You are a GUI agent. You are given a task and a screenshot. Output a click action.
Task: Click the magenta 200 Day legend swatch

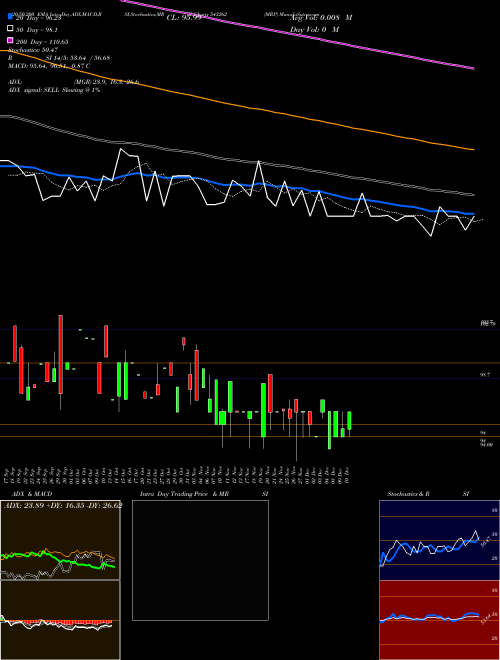tap(11, 40)
